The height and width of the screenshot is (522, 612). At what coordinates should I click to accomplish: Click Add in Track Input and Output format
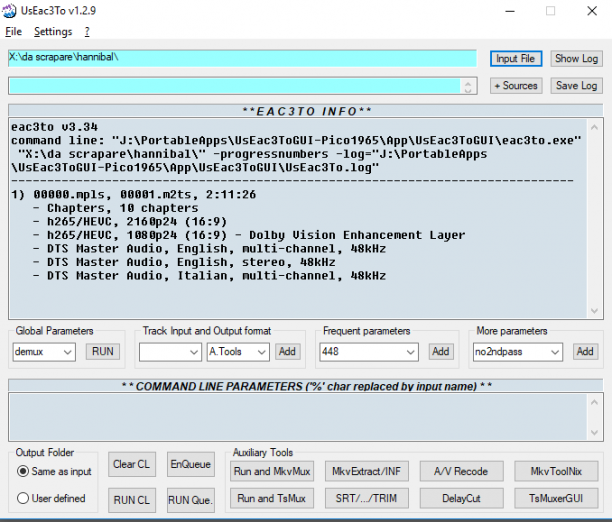pyautogui.click(x=287, y=352)
